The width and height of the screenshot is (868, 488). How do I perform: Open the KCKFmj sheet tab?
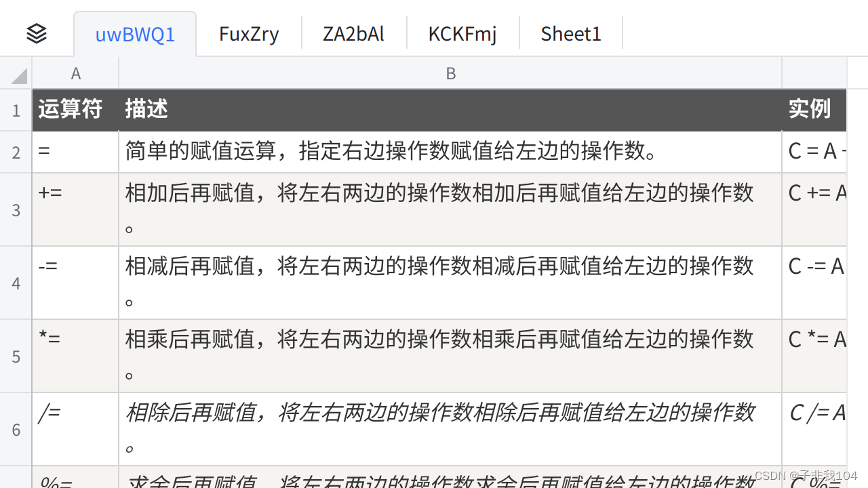[x=462, y=34]
